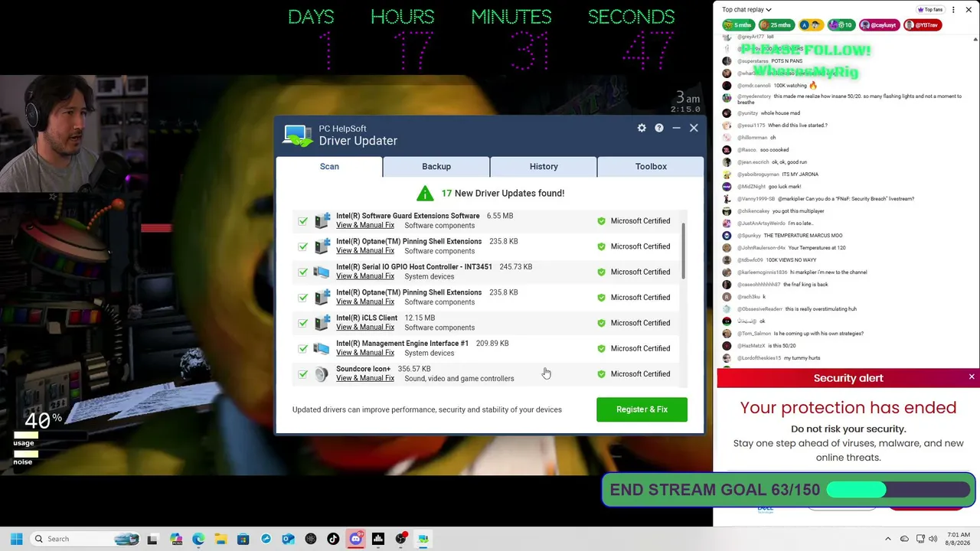Image resolution: width=980 pixels, height=551 pixels.
Task: Click the Software Guard Extensions driver icon
Action: [322, 220]
